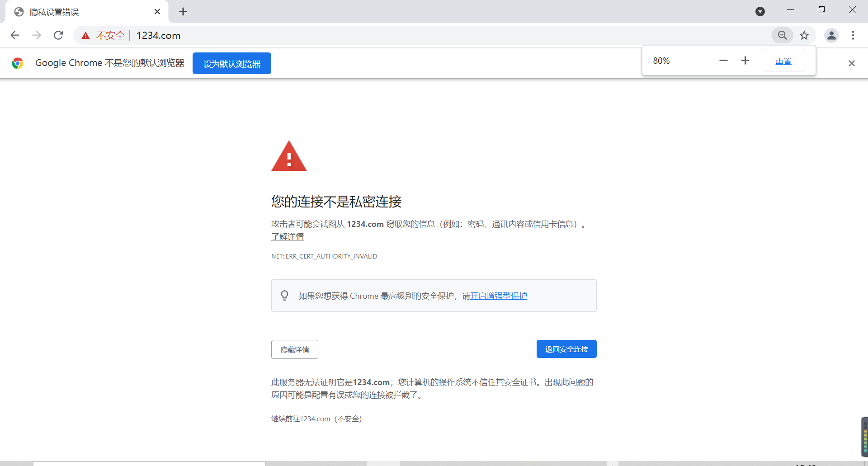Viewport: 868px width, 466px height.
Task: Restore down the Chrome window
Action: point(821,10)
